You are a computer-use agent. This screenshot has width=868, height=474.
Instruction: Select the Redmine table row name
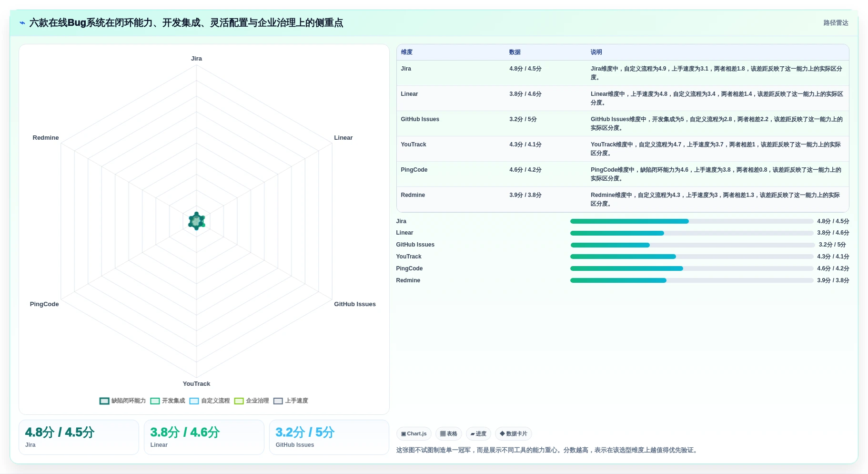pyautogui.click(x=413, y=195)
